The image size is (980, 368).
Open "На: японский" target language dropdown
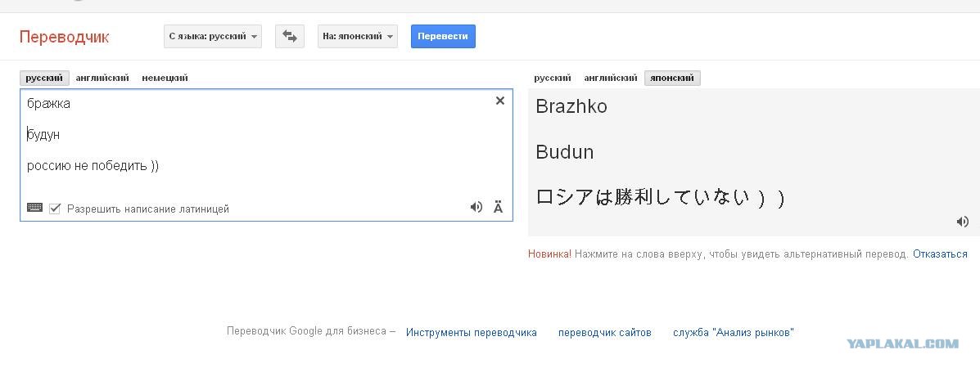[358, 36]
